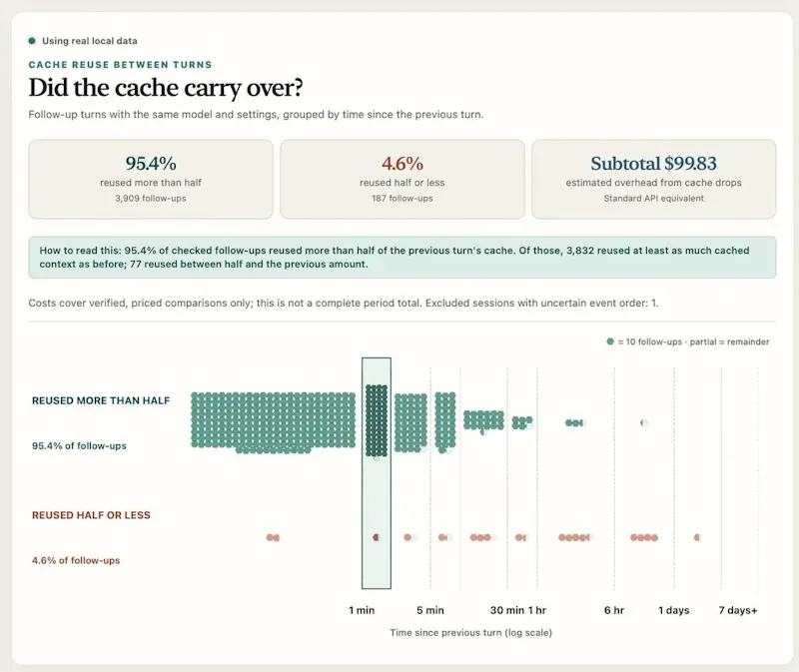Select the dark green dot cluster in the highlighted column
Image resolution: width=799 pixels, height=672 pixels.
pos(377,420)
